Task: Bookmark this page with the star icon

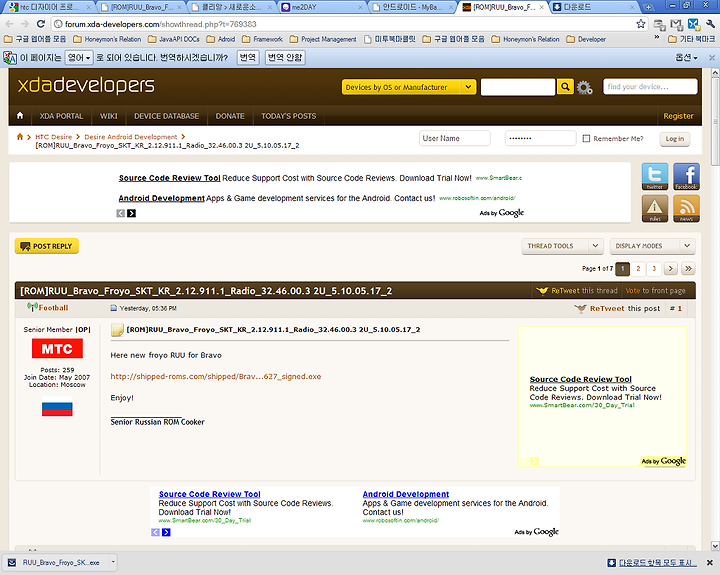Action: [x=641, y=24]
